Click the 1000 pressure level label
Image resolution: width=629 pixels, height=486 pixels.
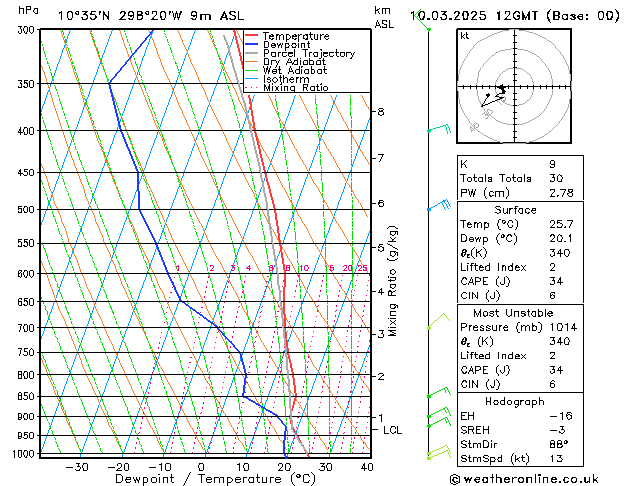26,454
